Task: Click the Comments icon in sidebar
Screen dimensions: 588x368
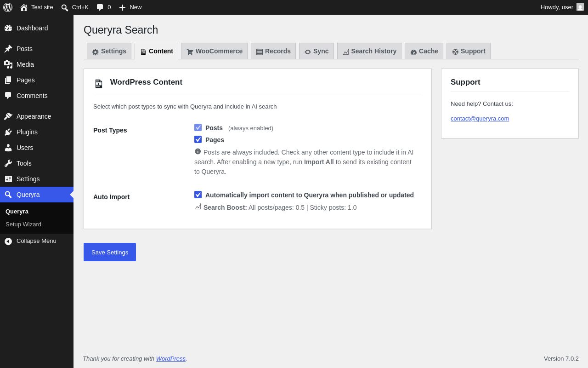Action: click(x=8, y=96)
